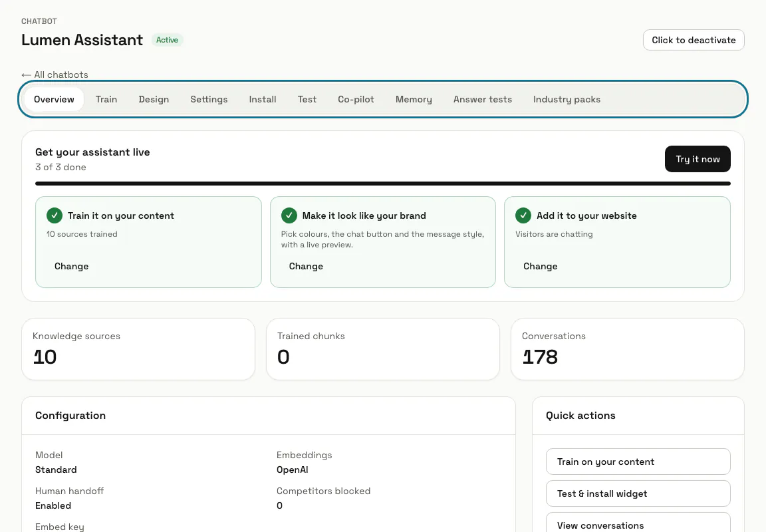Image resolution: width=766 pixels, height=532 pixels.
Task: Click the 10 sources trained text
Action: tap(82, 234)
